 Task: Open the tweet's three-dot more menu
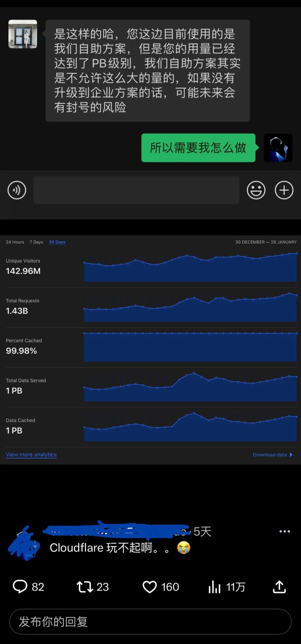pos(285,531)
